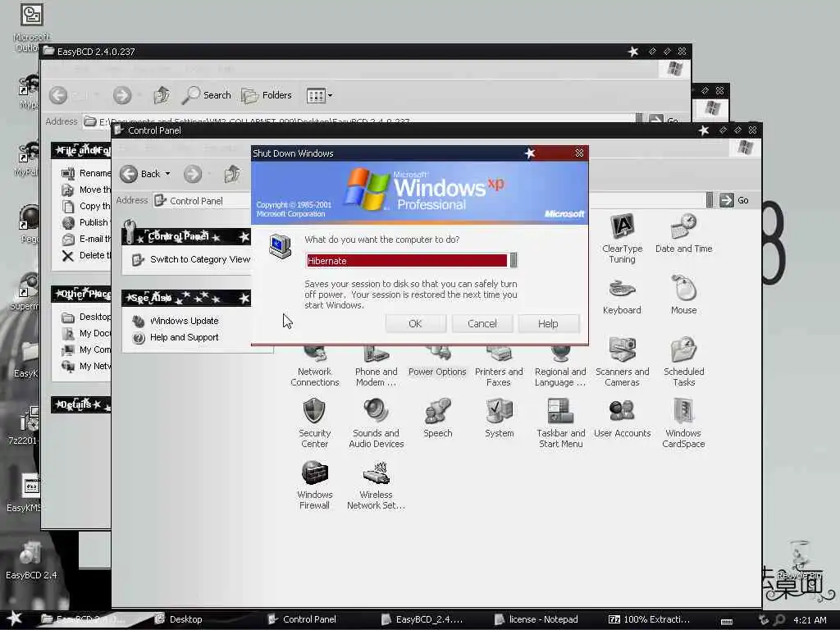Click Back button in EasyBCD window
Viewport: 840px width, 630px height.
click(x=58, y=95)
